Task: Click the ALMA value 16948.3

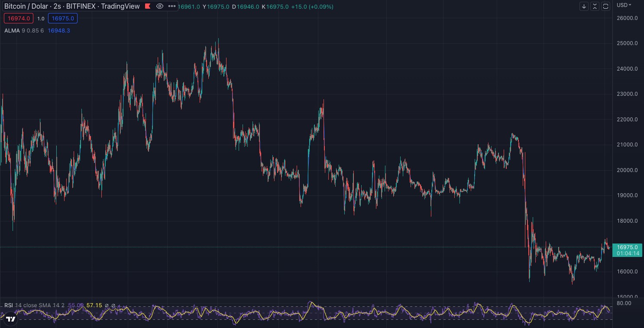Action: click(59, 31)
